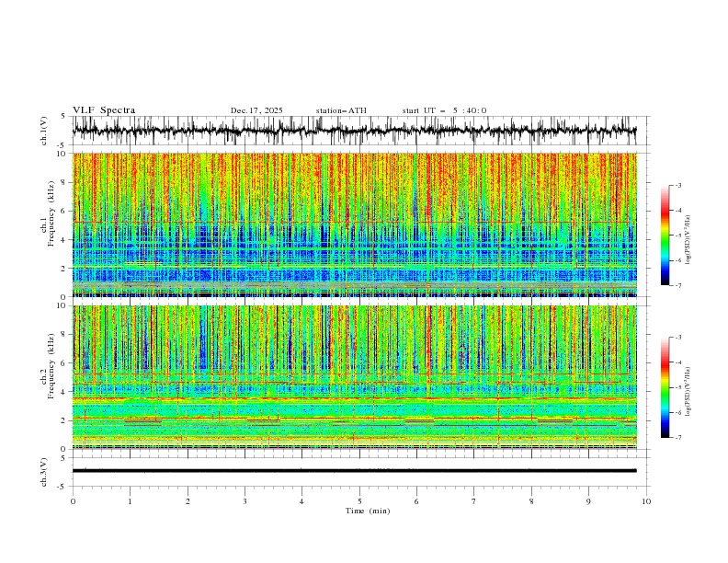The width and height of the screenshot is (728, 563).
Task: Click the "ch.3(V)" axis label
Action: [x=44, y=472]
